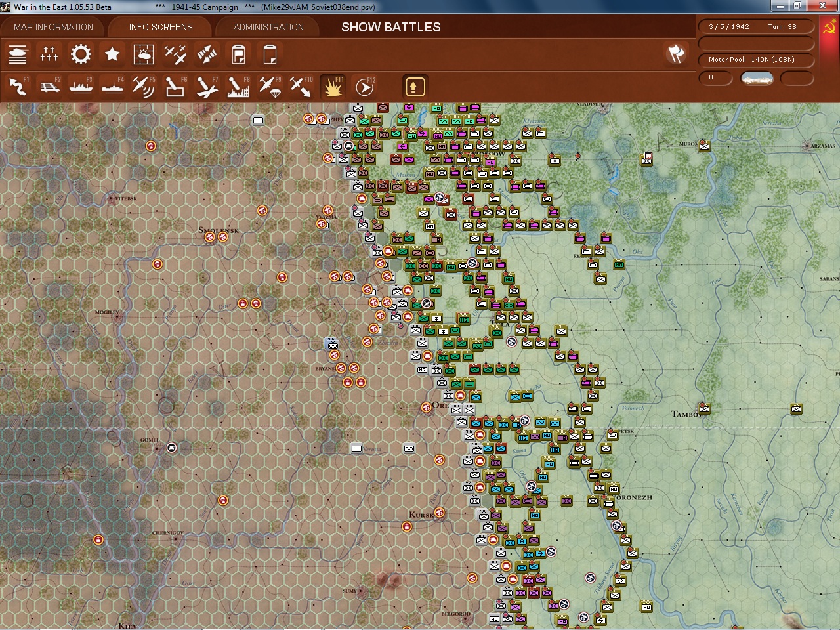Screen dimensions: 840x630
Task: Select the F9 air transport parachute icon
Action: pos(270,87)
